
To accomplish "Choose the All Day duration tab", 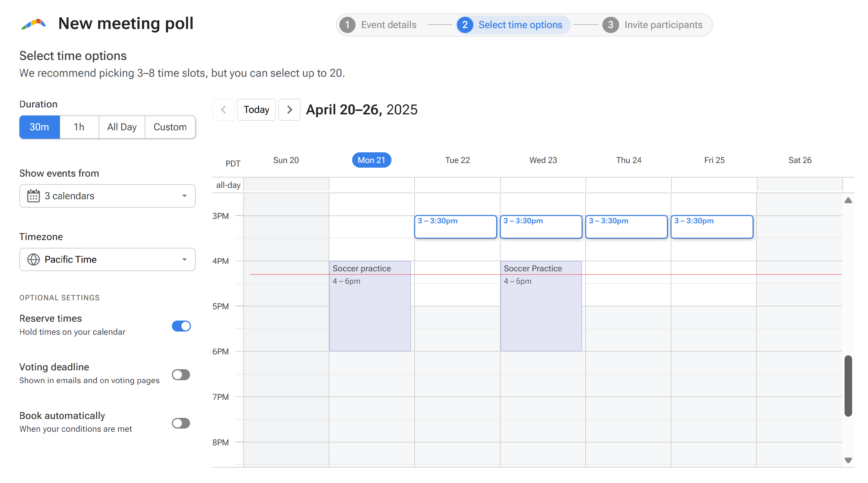I will coord(122,127).
